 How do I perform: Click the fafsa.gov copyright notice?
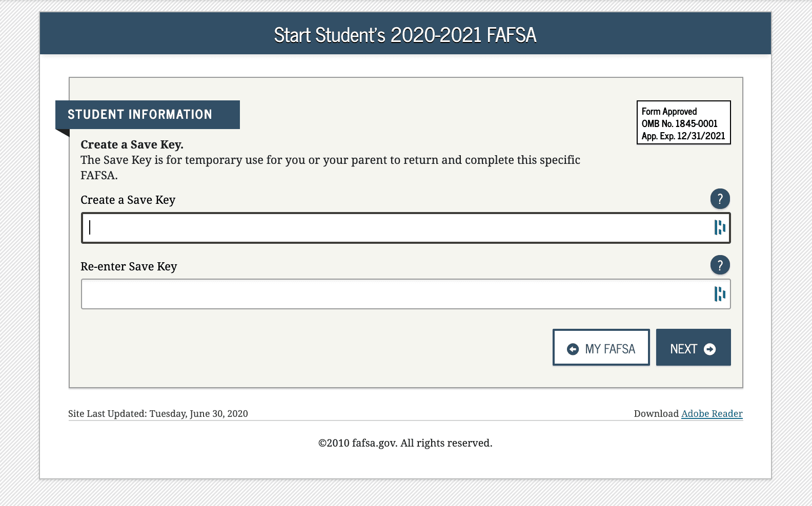[405, 443]
